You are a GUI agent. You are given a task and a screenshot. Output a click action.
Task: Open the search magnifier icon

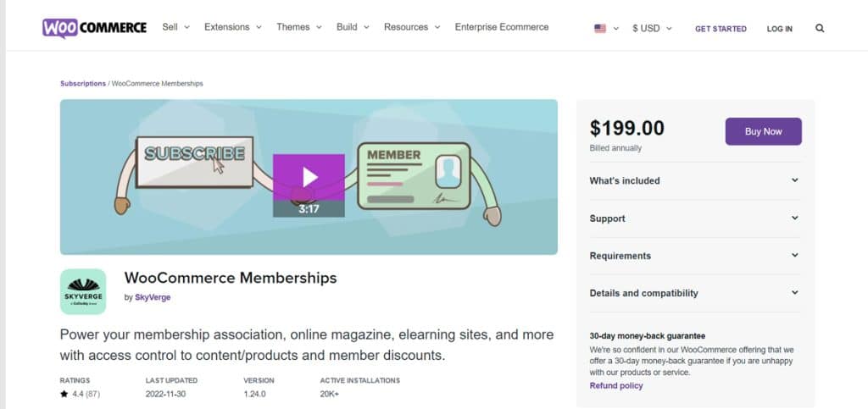(820, 28)
